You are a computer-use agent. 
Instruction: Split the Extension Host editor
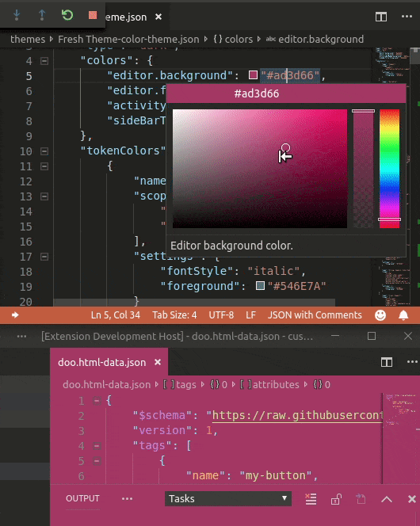tap(387, 362)
